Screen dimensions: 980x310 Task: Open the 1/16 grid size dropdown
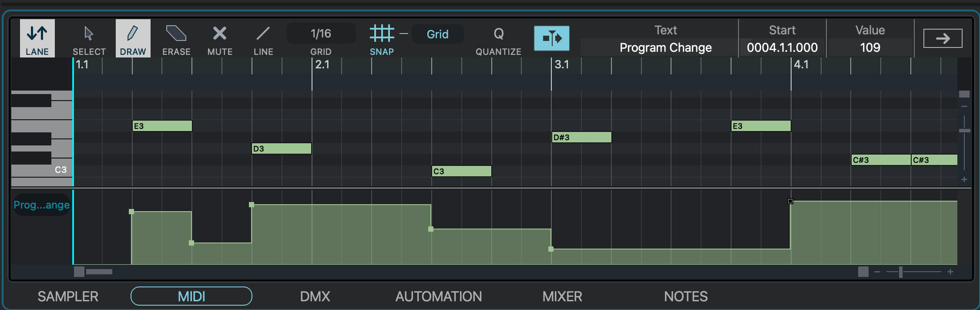[321, 34]
